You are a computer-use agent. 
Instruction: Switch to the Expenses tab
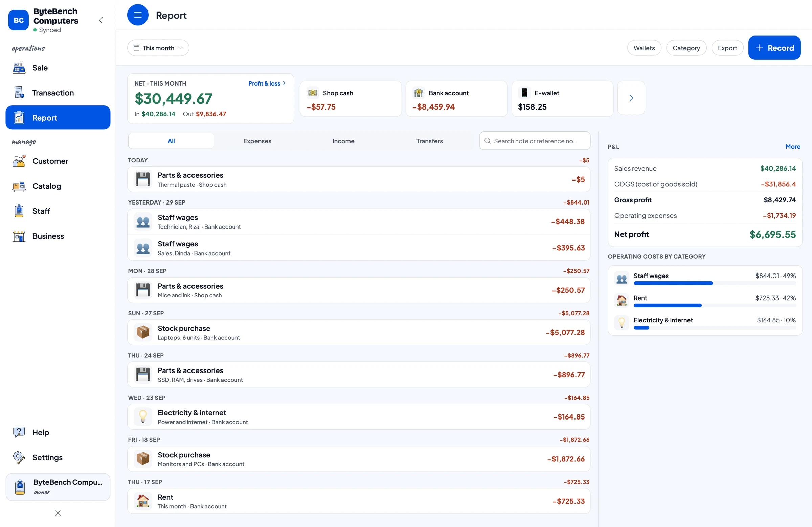tap(257, 141)
